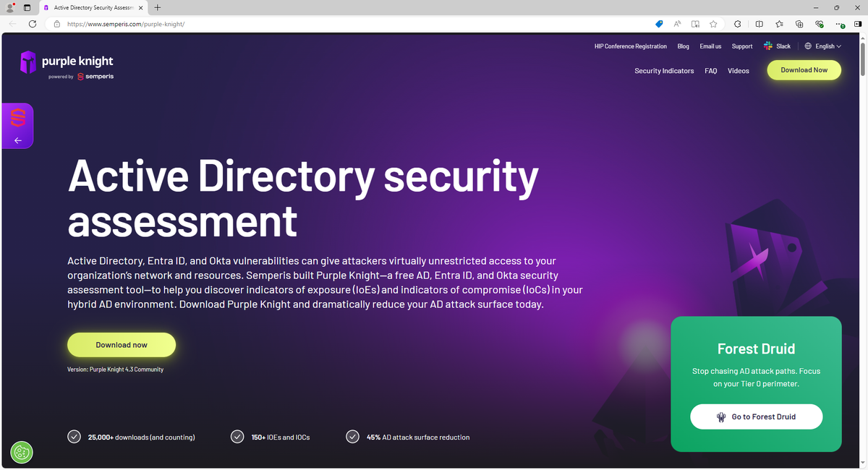Click checkmark beside 150+ IOEs and IOCs
Viewport: 868px width, 470px height.
click(x=237, y=437)
